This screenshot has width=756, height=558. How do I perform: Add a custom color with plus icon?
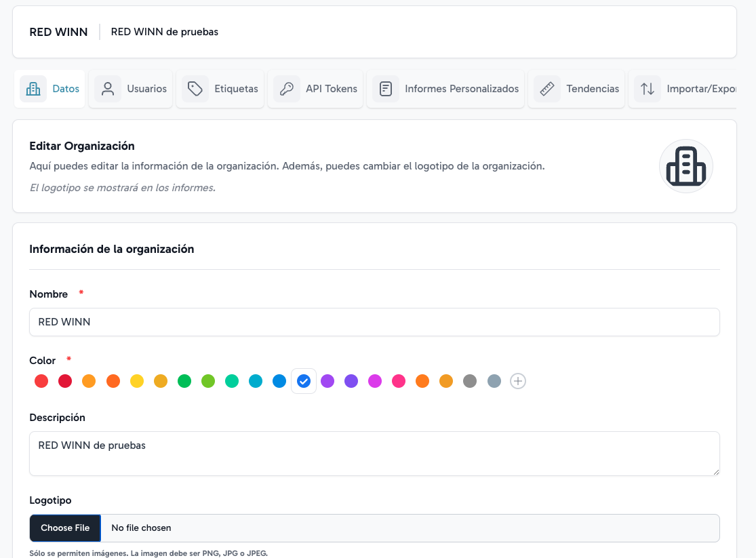point(518,381)
